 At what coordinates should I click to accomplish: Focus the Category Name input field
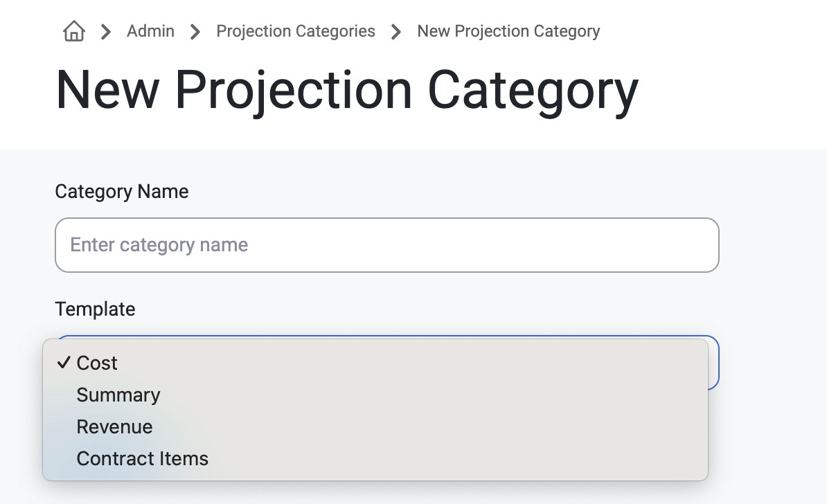click(x=387, y=245)
